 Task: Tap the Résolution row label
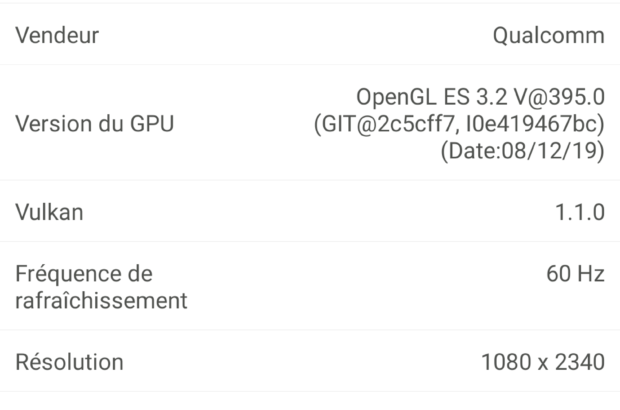point(69,361)
